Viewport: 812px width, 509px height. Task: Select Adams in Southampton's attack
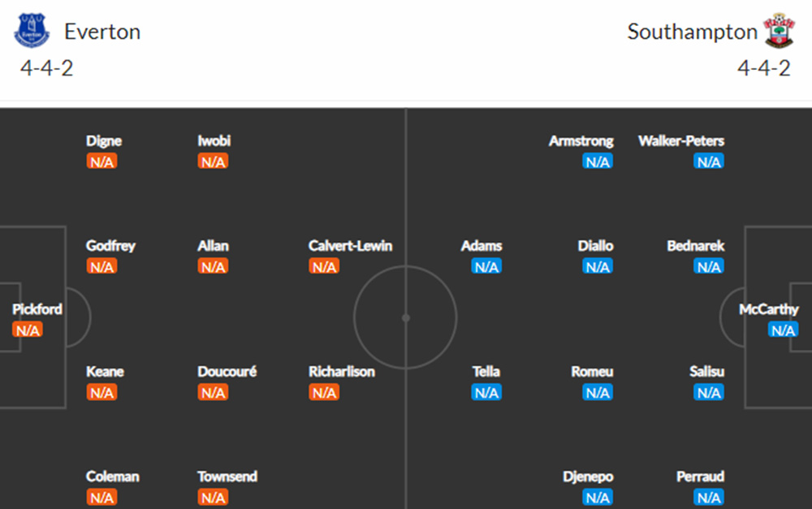482,245
